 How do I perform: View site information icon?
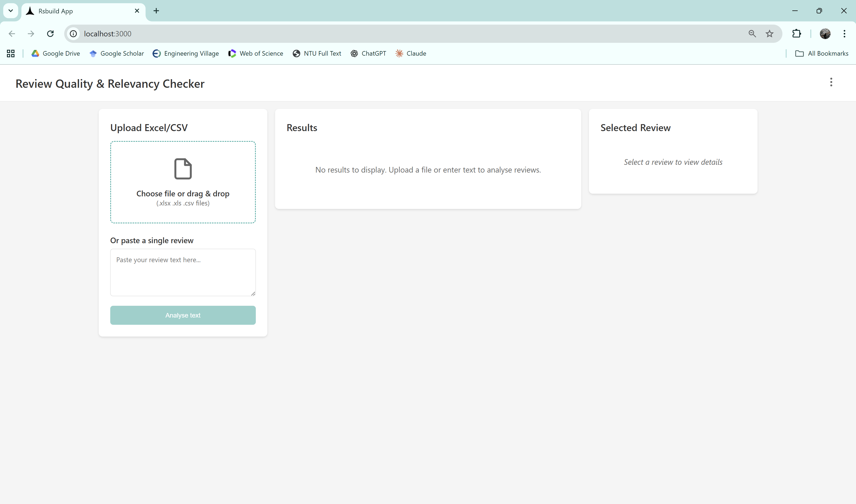pyautogui.click(x=73, y=34)
